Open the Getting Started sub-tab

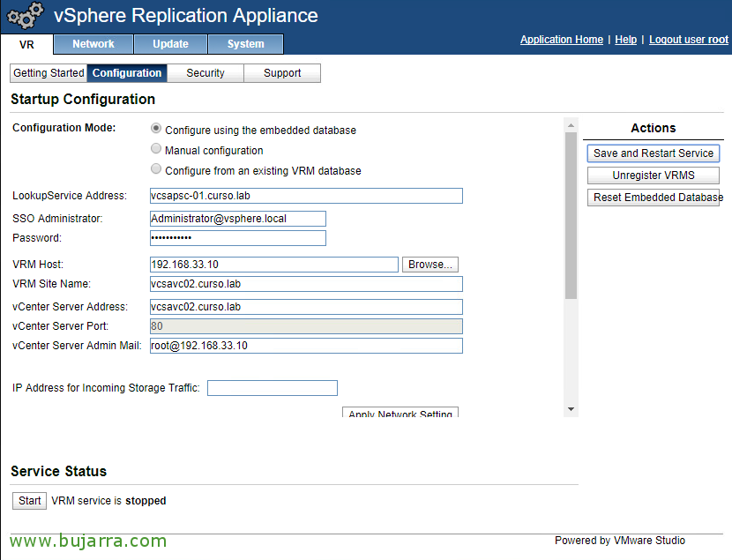coord(49,73)
